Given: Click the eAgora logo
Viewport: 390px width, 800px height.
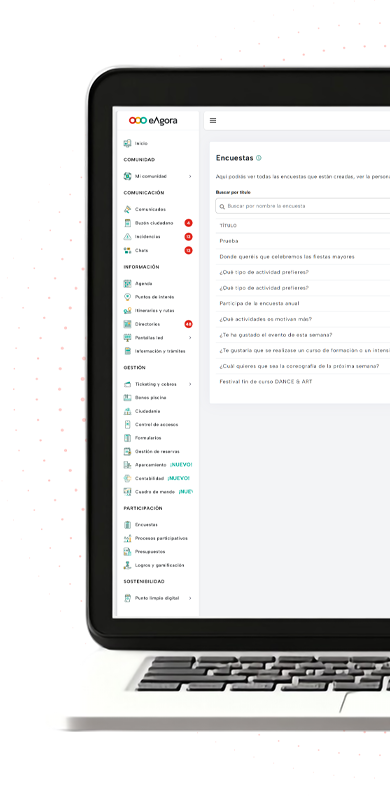Looking at the screenshot, I should point(153,121).
